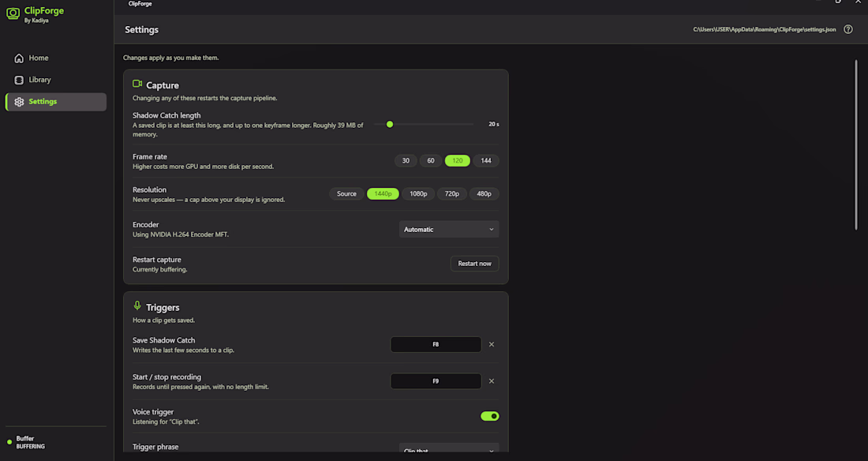Open the Encoder Automatic dropdown

449,230
